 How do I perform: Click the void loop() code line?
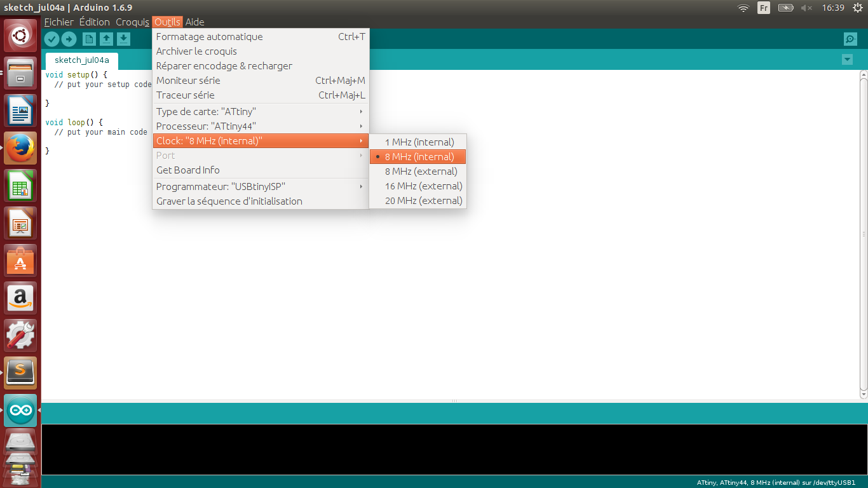tap(74, 122)
